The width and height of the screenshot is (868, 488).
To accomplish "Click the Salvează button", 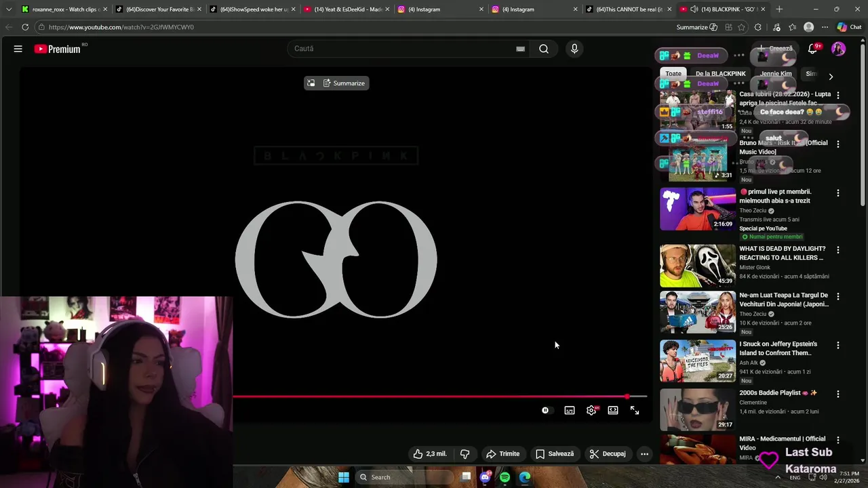I will [555, 454].
